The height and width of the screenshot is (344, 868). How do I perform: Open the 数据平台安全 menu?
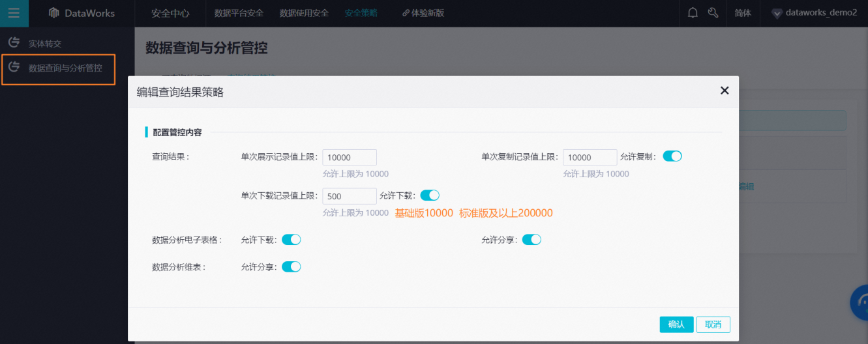(239, 13)
